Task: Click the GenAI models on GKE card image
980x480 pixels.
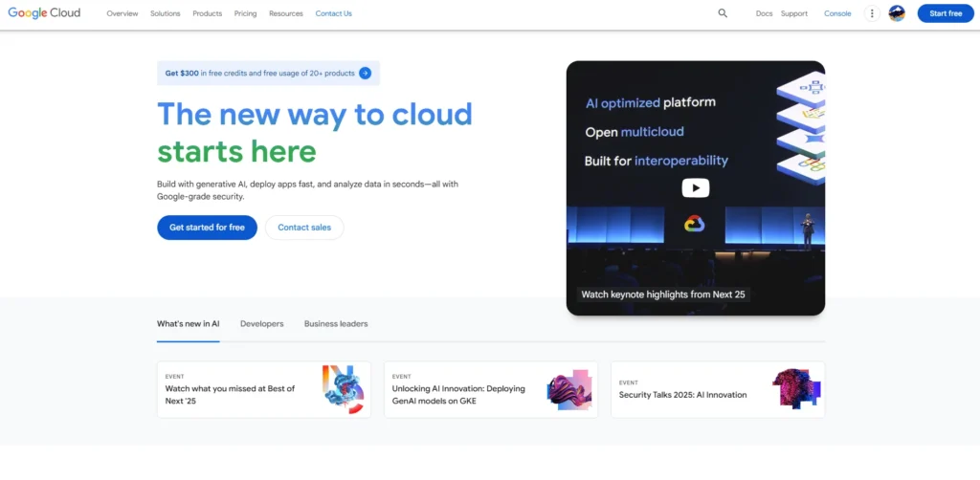Action: pyautogui.click(x=569, y=389)
